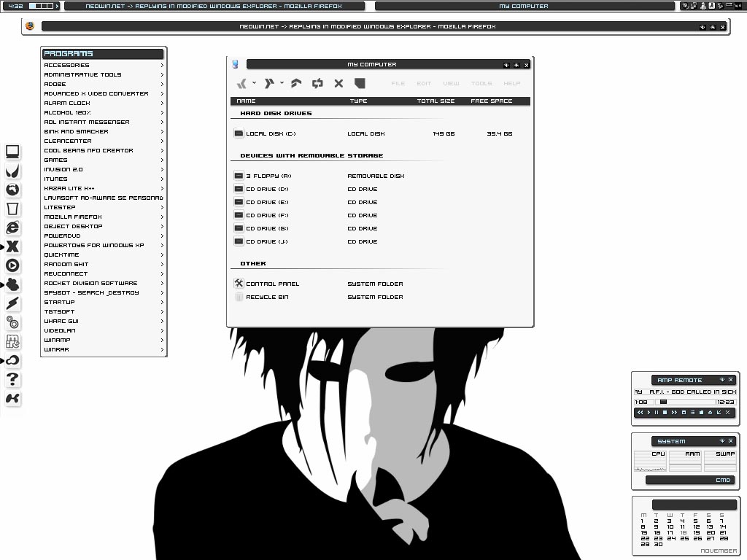747x560 pixels.
Task: Skip to next track in Amp Remote
Action: coord(674,413)
